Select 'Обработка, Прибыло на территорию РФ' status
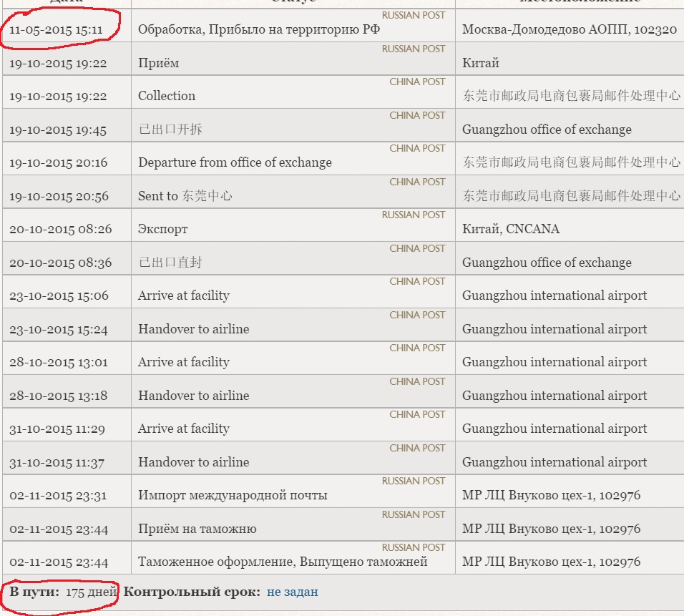 point(258,30)
